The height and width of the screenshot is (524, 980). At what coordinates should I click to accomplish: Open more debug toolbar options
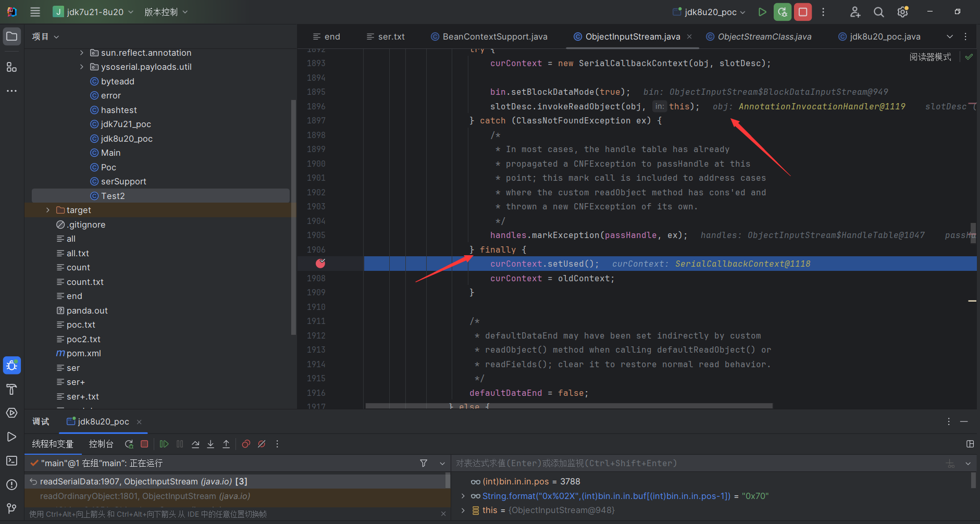click(277, 444)
